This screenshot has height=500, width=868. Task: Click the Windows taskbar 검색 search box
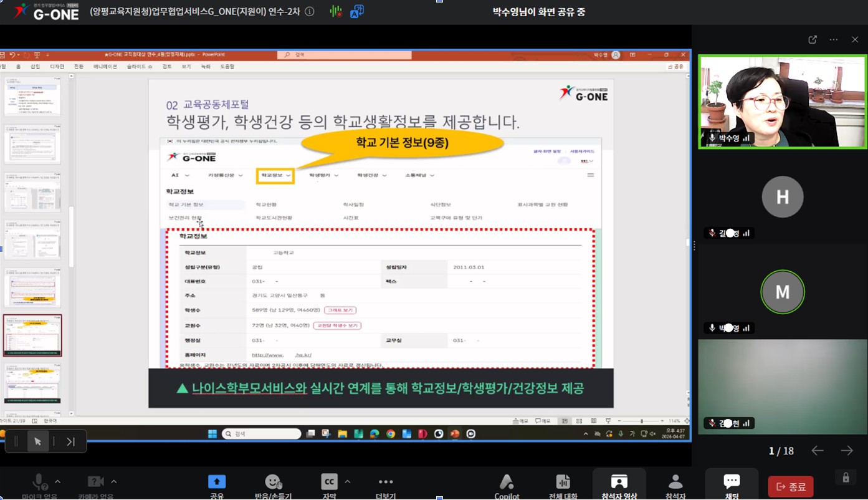[260, 434]
